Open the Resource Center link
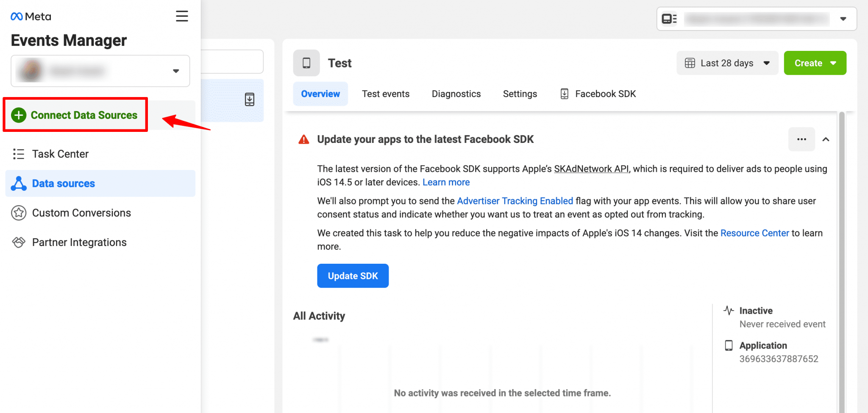This screenshot has height=413, width=868. (x=754, y=233)
